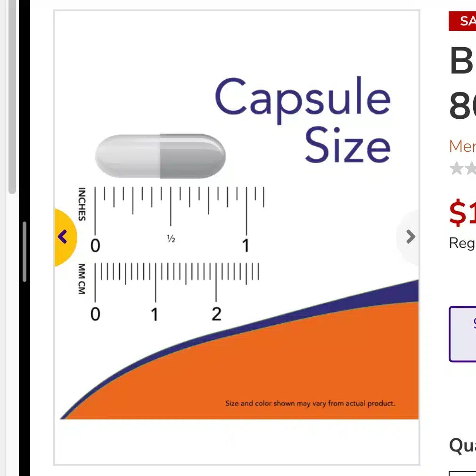Click the "Capsule Size" heading in the image
Viewport: 476px width, 476px height.
(303, 120)
